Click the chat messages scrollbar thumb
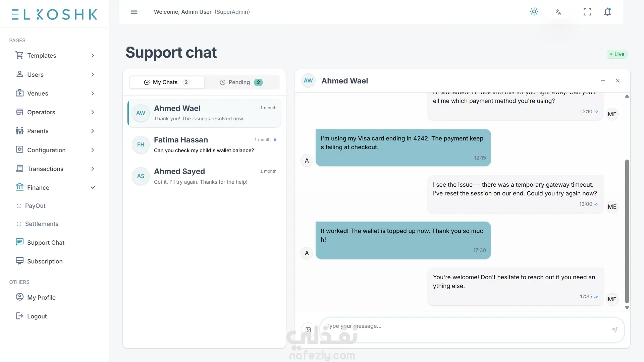 (627, 231)
